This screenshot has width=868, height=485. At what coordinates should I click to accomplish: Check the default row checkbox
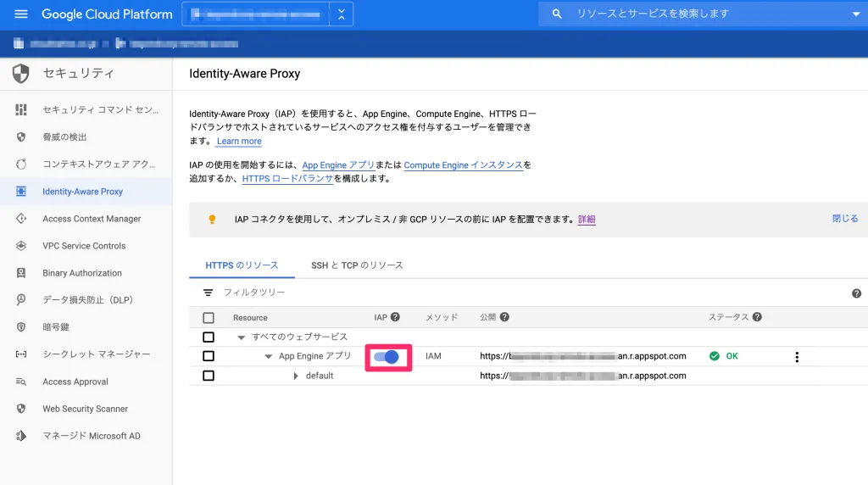[209, 376]
